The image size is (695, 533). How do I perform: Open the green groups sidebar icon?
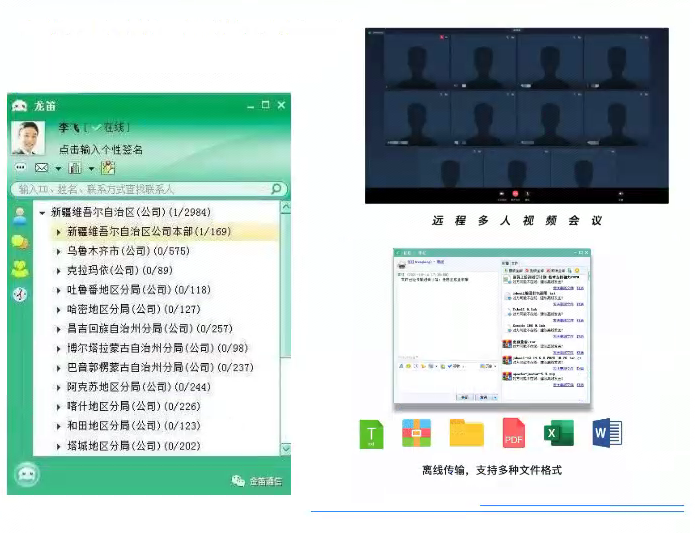point(19,268)
